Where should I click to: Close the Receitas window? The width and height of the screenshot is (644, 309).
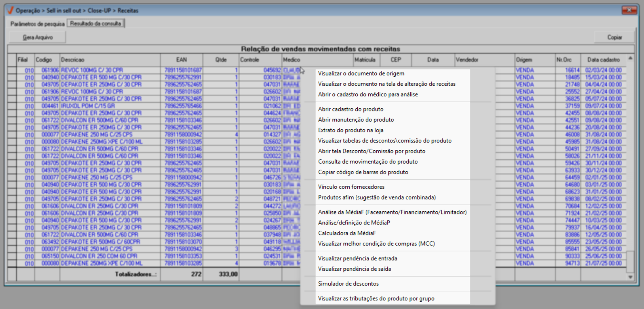point(629,10)
